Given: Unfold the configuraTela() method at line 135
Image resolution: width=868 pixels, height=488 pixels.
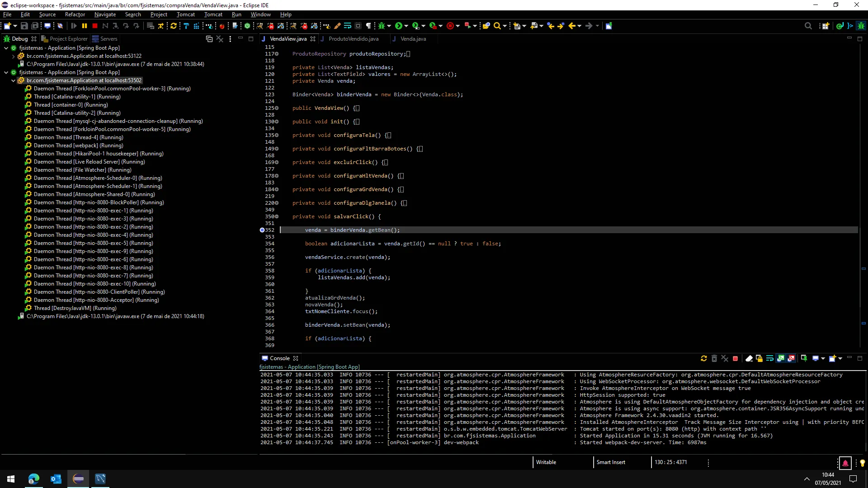Looking at the screenshot, I should pyautogui.click(x=277, y=135).
